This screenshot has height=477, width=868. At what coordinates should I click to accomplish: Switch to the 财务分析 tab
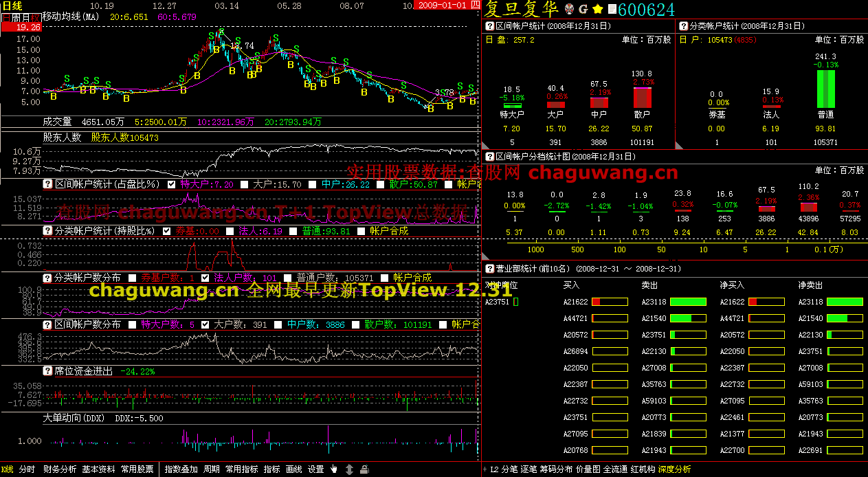pyautogui.click(x=60, y=469)
